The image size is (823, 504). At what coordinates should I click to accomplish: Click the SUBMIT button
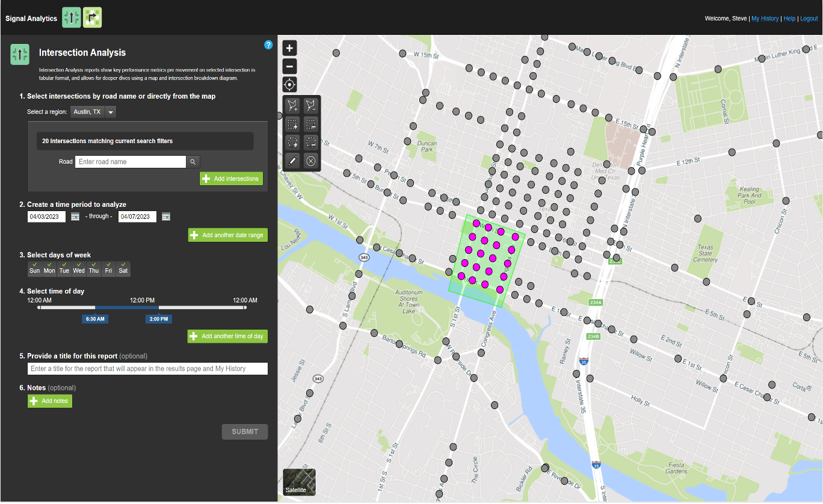pos(245,432)
